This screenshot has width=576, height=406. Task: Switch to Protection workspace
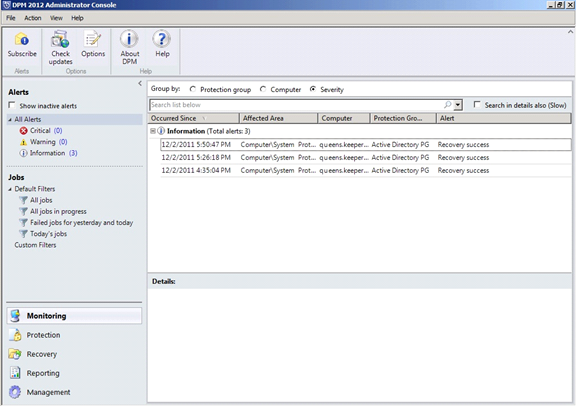pos(74,335)
